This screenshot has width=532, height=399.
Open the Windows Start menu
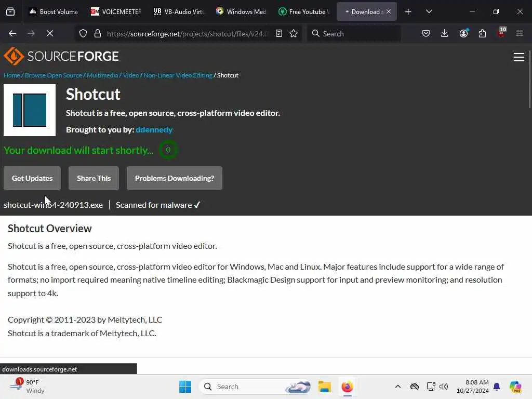click(x=185, y=387)
